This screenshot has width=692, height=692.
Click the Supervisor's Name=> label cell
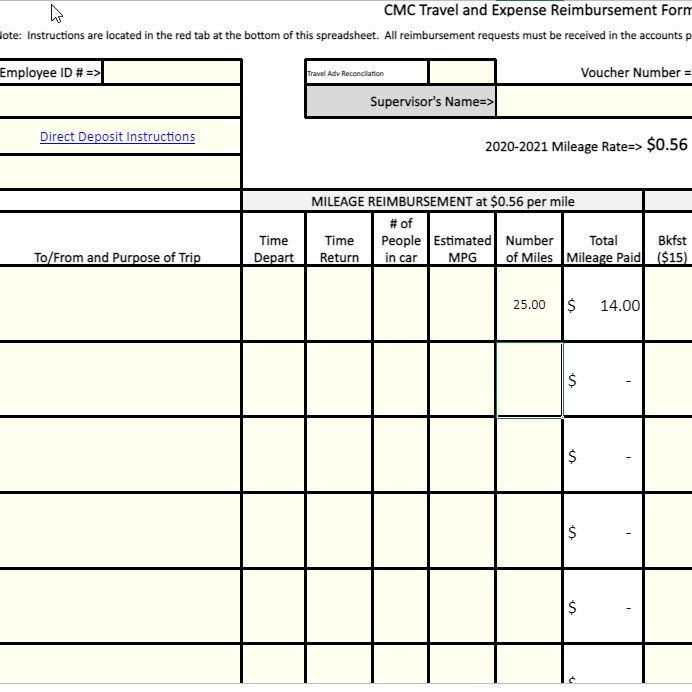401,102
